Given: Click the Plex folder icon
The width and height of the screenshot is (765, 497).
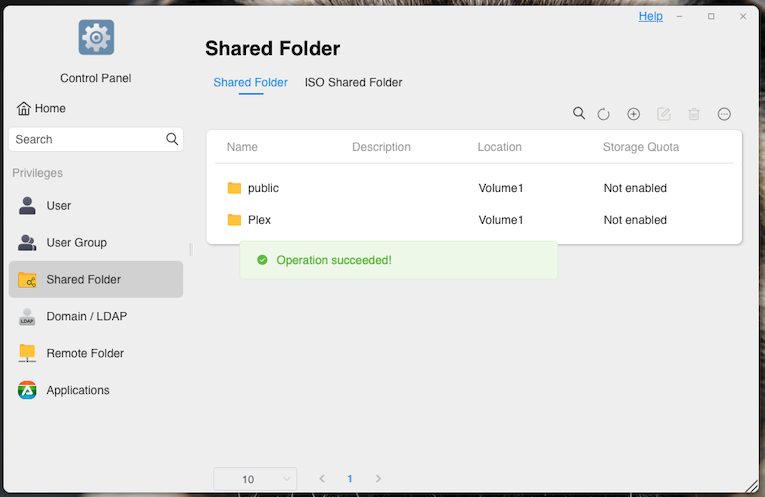Looking at the screenshot, I should [x=234, y=220].
